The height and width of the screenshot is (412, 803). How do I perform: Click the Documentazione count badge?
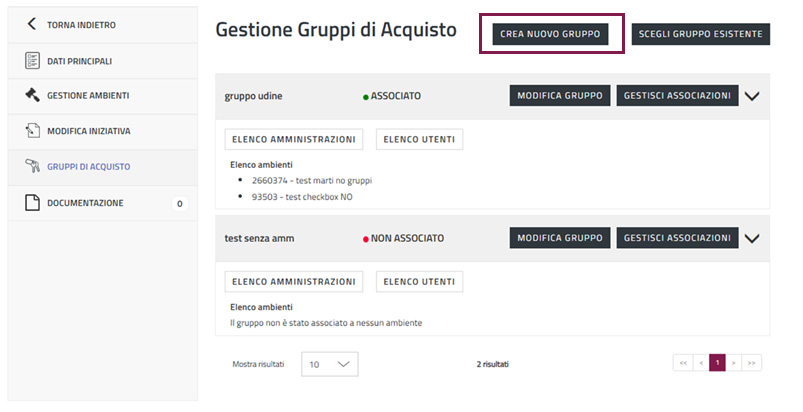pos(179,204)
